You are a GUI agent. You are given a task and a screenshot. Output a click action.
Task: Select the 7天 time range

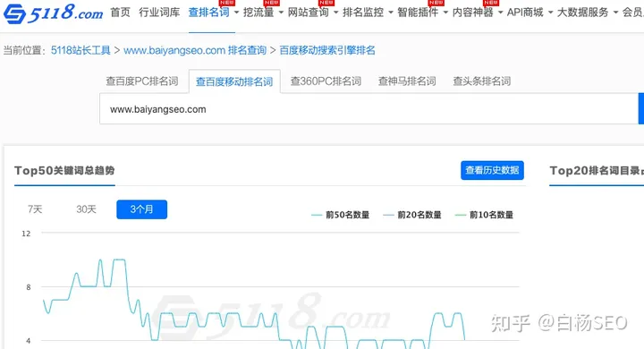tap(35, 209)
